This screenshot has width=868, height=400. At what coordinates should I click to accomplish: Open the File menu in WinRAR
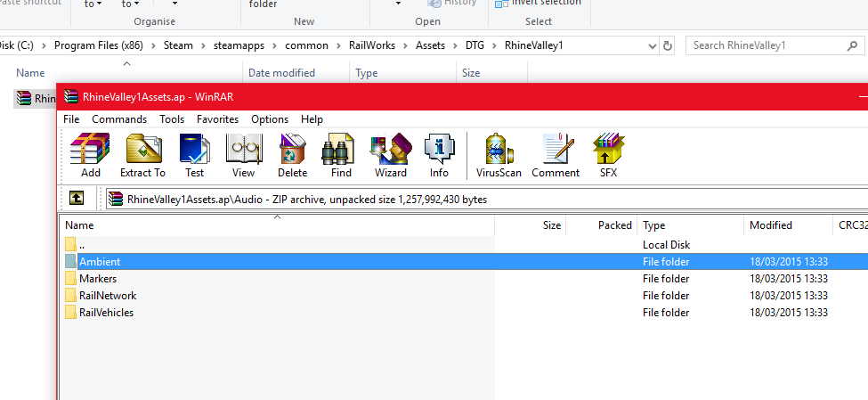point(71,119)
